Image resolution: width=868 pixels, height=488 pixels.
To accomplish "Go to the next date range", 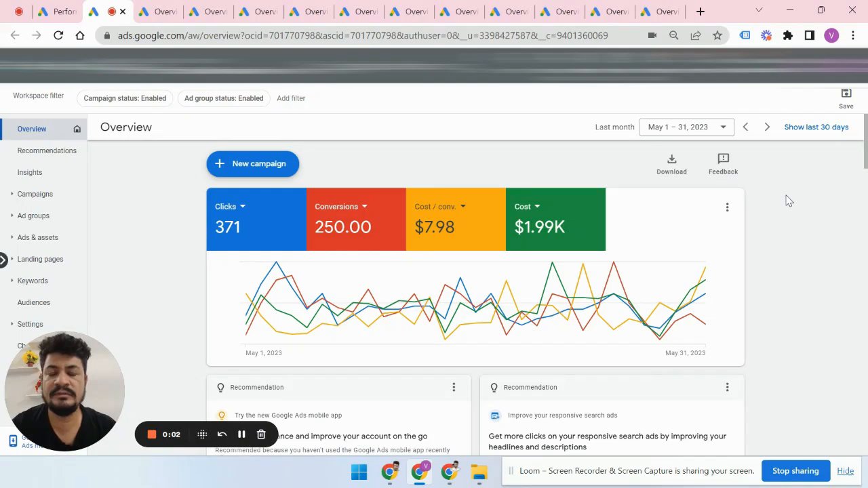I will pos(767,127).
